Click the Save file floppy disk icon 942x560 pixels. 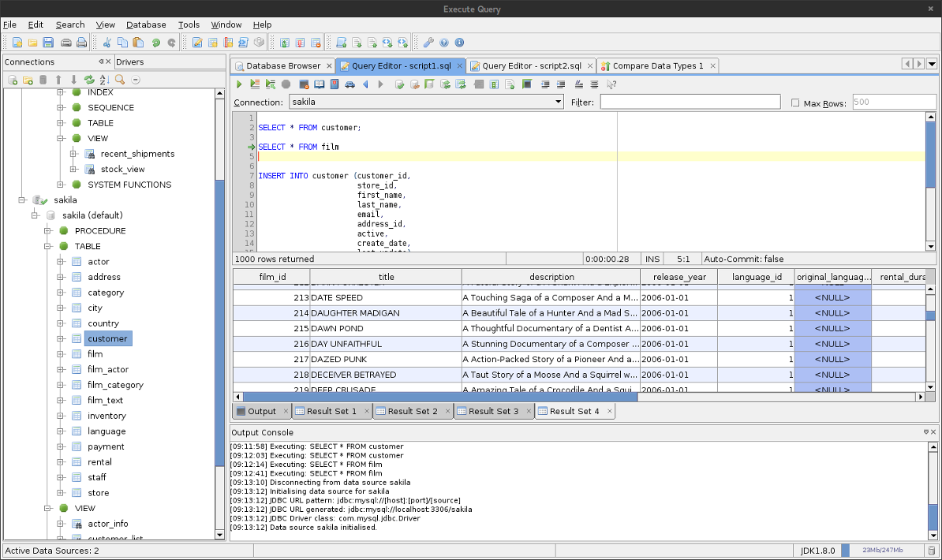(48, 43)
